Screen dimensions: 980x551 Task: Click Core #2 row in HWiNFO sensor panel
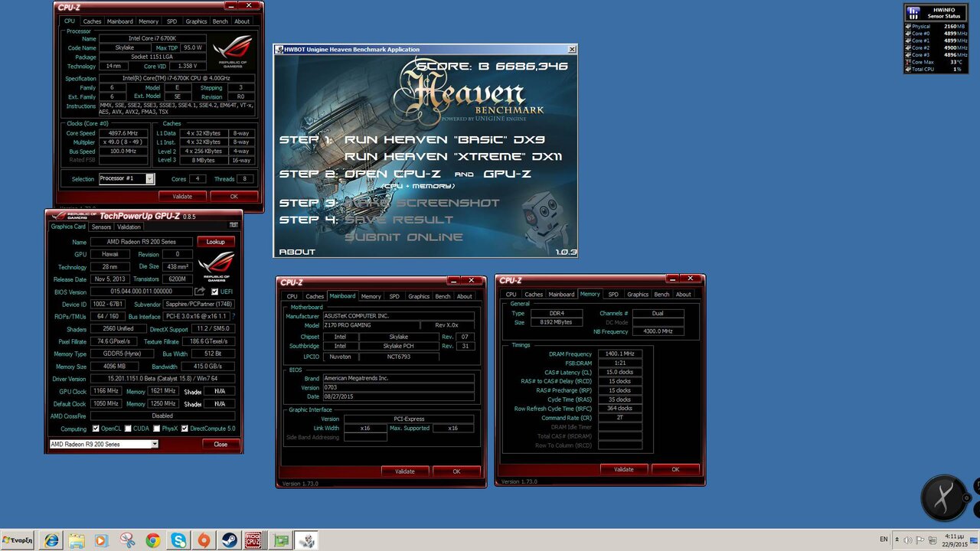click(936, 47)
